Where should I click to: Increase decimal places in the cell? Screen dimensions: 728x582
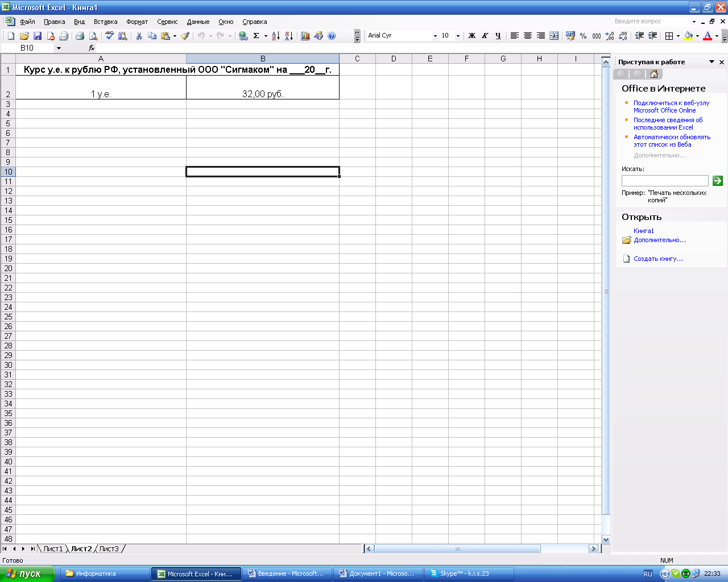point(610,36)
